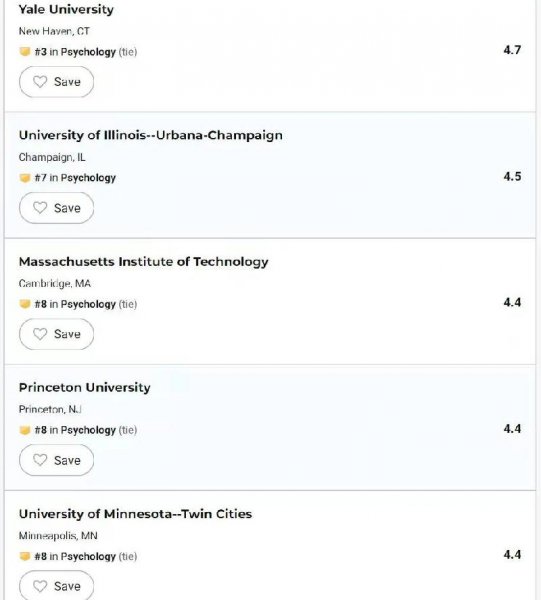Screen dimensions: 541x600
Task: Click the MIT ranking badge icon
Action: (25, 304)
